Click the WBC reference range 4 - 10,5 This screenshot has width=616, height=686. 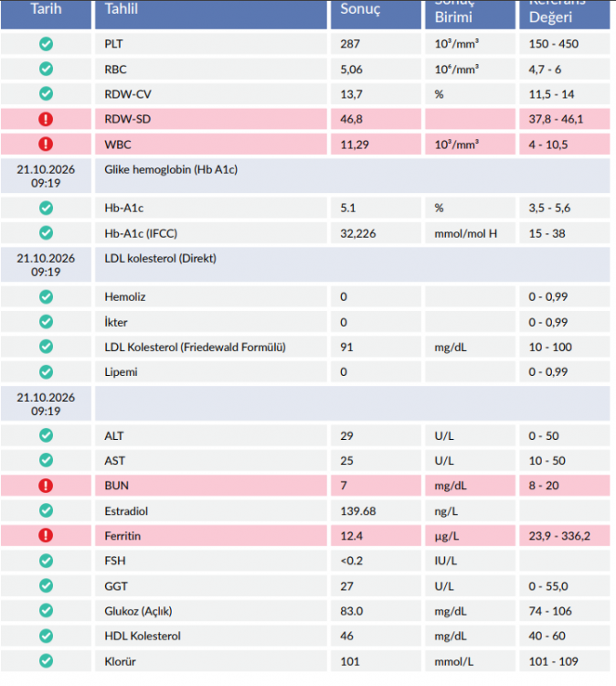(x=548, y=145)
